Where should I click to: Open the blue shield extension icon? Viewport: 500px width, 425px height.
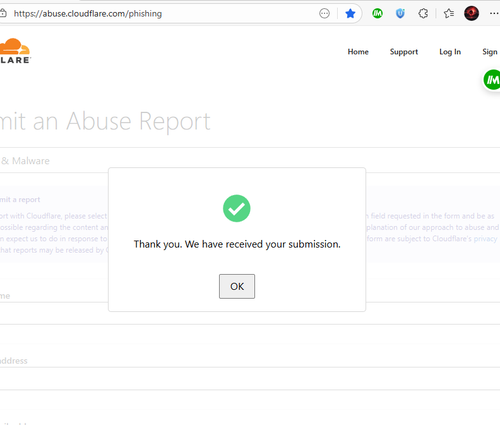click(x=400, y=14)
